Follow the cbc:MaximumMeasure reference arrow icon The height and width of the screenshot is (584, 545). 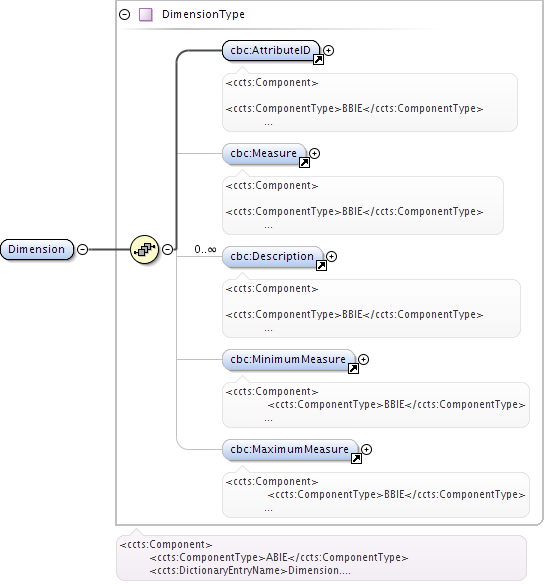(356, 458)
